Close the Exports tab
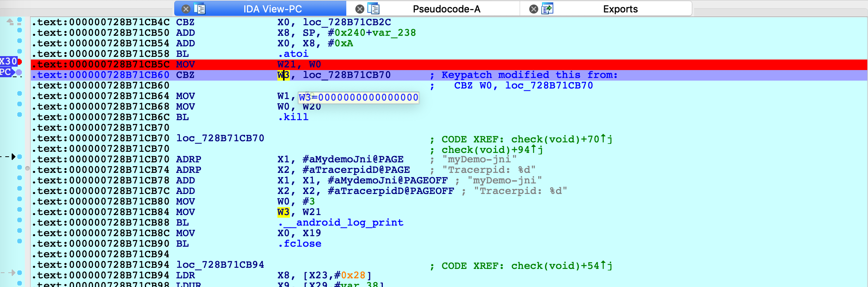 pos(534,9)
